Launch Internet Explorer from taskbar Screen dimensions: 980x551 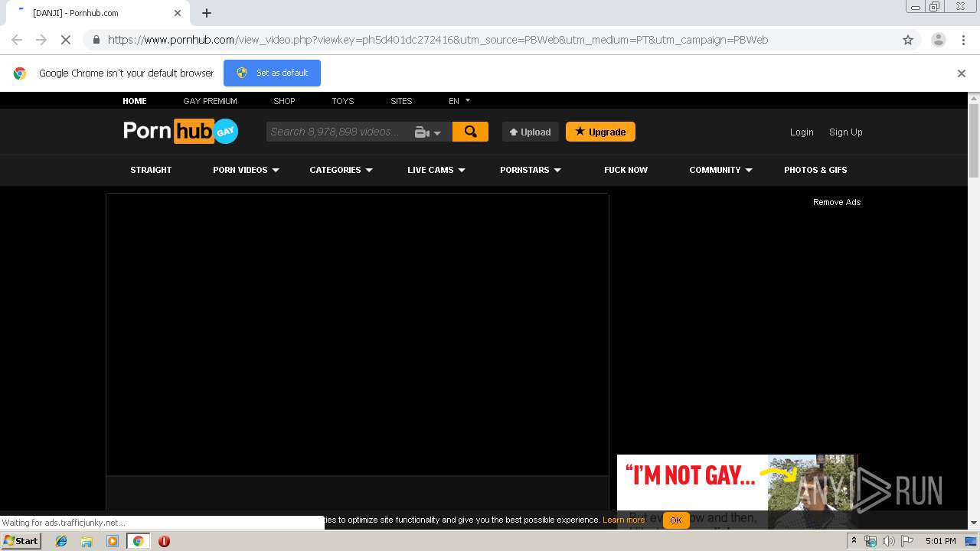pyautogui.click(x=61, y=541)
